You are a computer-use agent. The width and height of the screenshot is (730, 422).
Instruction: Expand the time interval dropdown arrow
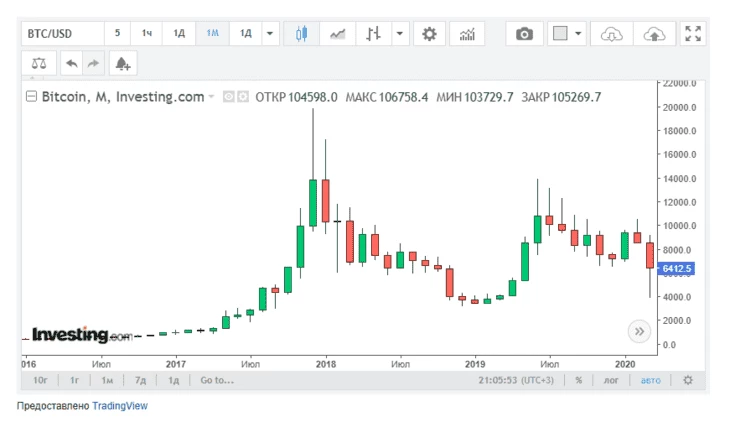[270, 34]
